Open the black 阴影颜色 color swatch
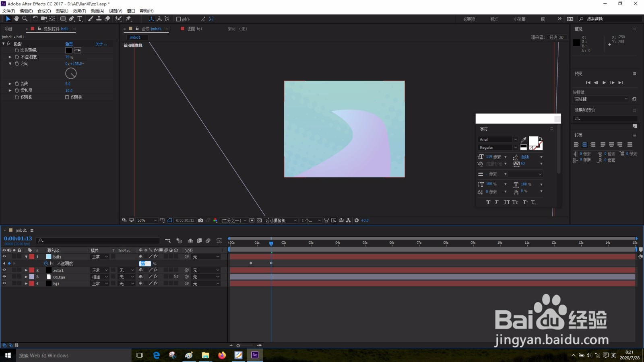This screenshot has height=362, width=644. [69, 50]
